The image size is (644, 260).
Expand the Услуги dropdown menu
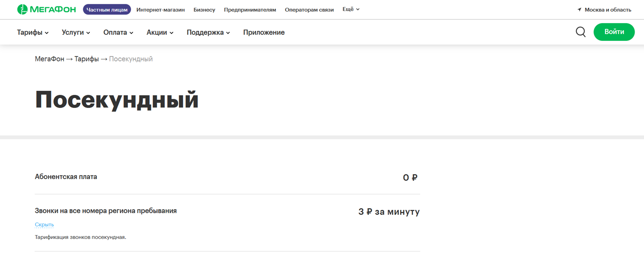pos(76,32)
